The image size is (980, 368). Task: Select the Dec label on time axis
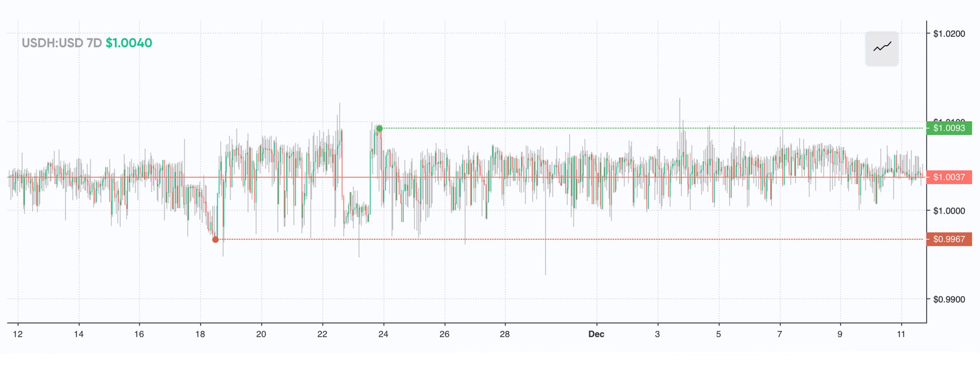click(596, 334)
